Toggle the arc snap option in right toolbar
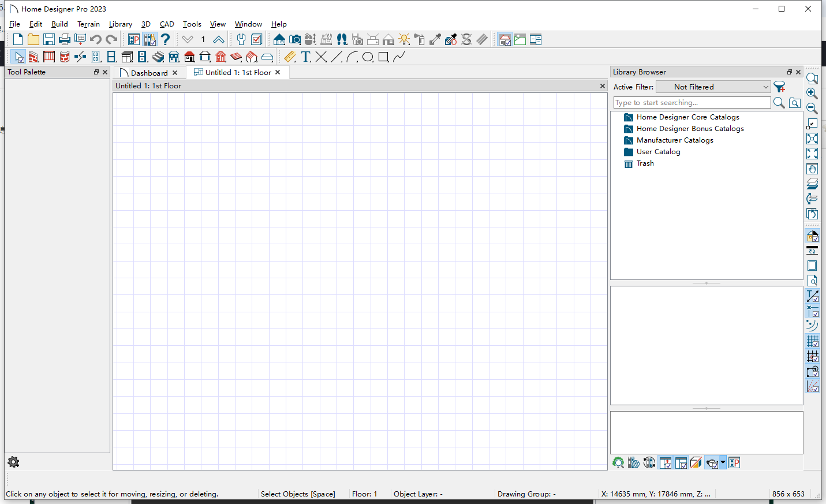826x504 pixels. tap(812, 326)
